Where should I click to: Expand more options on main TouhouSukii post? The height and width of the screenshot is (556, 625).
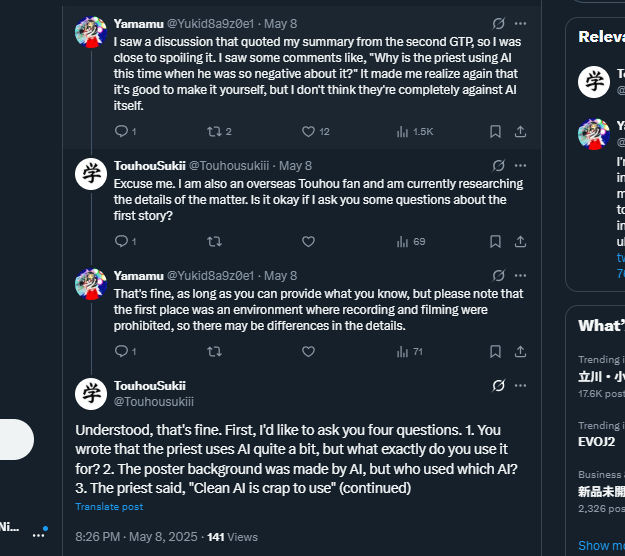pyautogui.click(x=520, y=385)
